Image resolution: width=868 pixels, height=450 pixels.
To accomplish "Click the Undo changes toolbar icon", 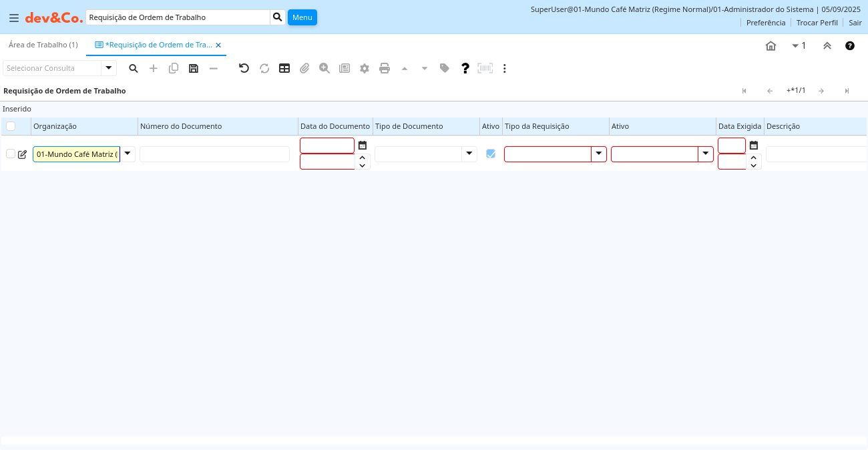I will (x=244, y=68).
